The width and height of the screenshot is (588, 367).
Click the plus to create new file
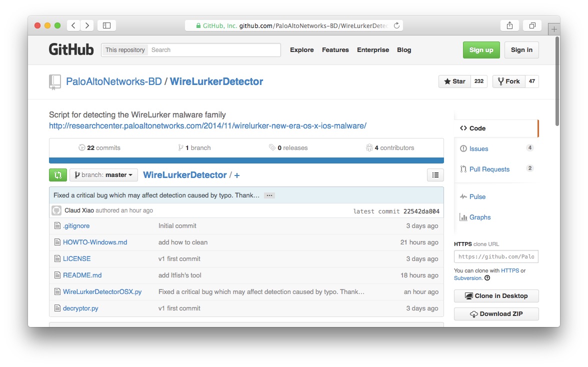(x=237, y=175)
